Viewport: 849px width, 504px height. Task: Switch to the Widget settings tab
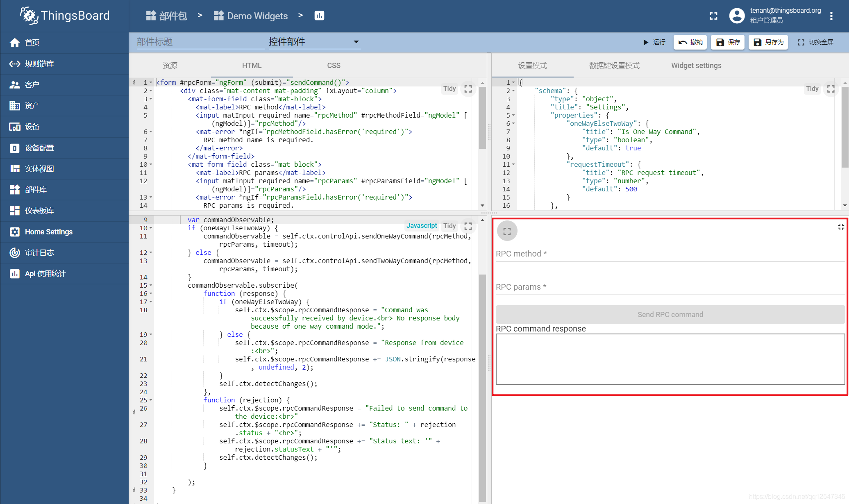coord(696,66)
